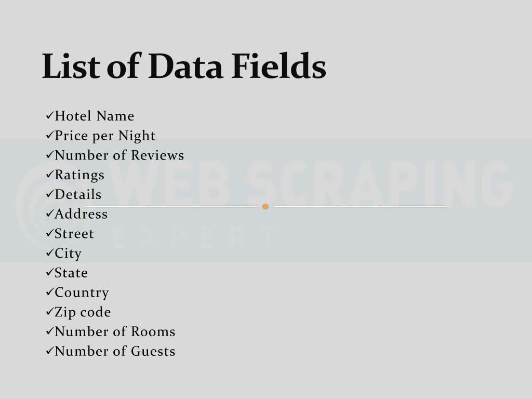532x399 pixels.
Task: Select the Price per Night text
Action: 105,136
